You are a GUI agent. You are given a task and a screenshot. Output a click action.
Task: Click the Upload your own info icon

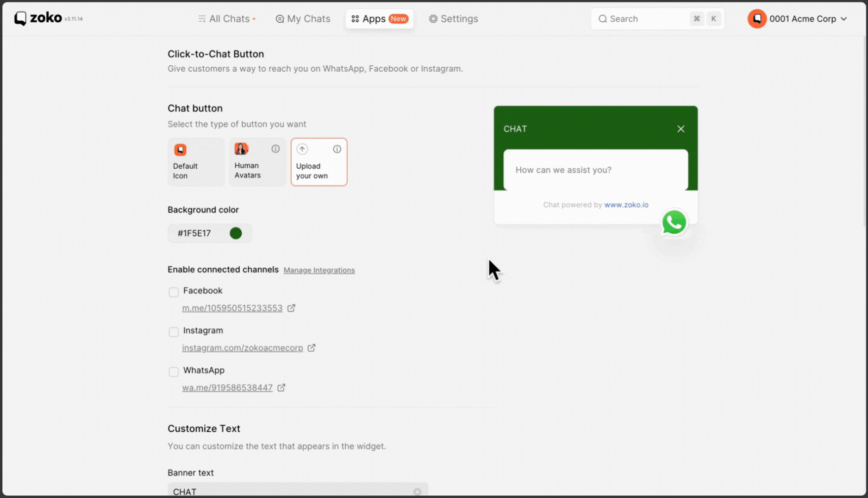(x=337, y=149)
